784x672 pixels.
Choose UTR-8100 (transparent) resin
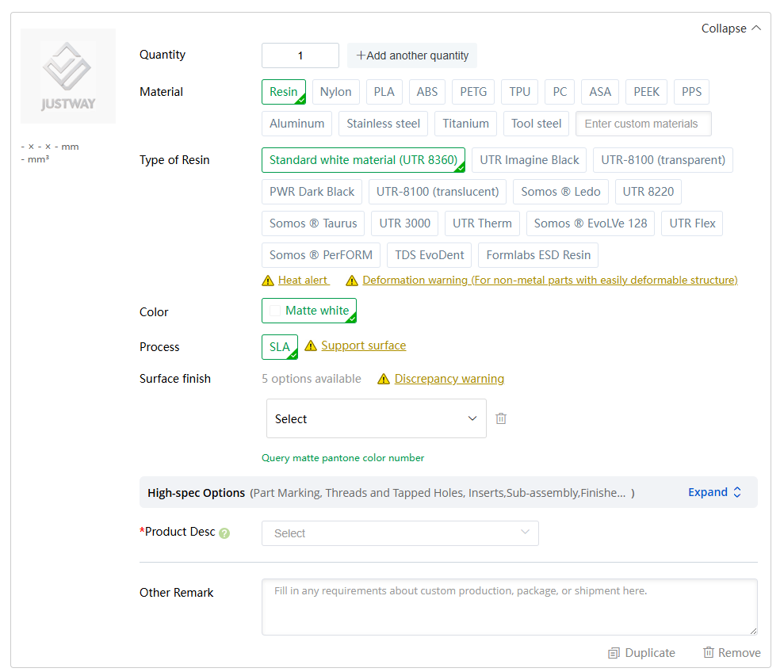pos(663,160)
